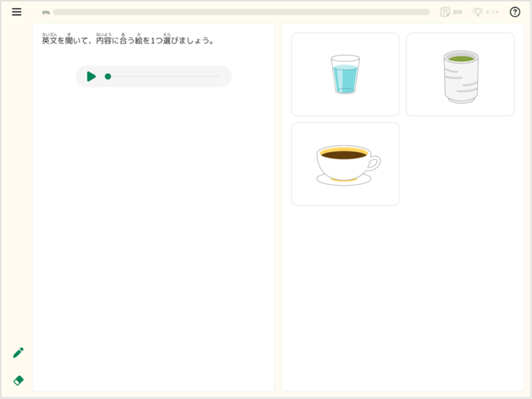Image resolution: width=532 pixels, height=399 pixels.
Task: Open the 説明 explanation button
Action: [x=451, y=12]
